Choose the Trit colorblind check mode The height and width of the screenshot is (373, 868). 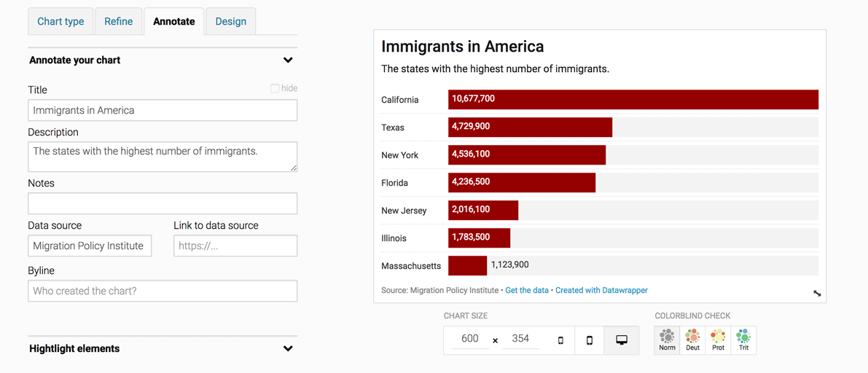pos(743,340)
